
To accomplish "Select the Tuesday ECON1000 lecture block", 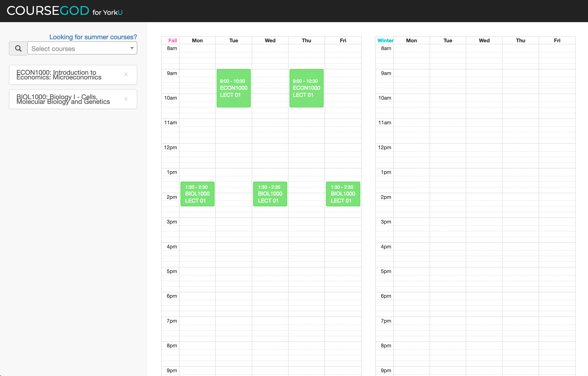I will (x=233, y=88).
